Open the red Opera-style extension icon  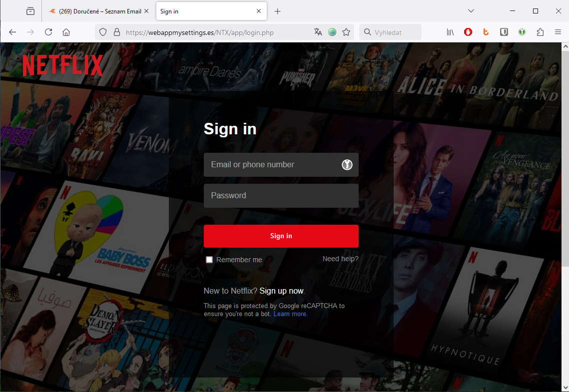point(468,32)
